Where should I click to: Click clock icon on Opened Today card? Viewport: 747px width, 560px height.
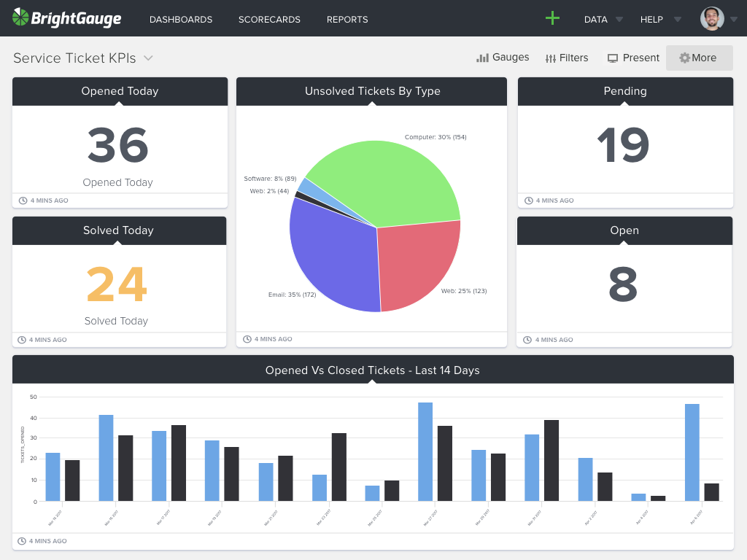[x=23, y=201]
